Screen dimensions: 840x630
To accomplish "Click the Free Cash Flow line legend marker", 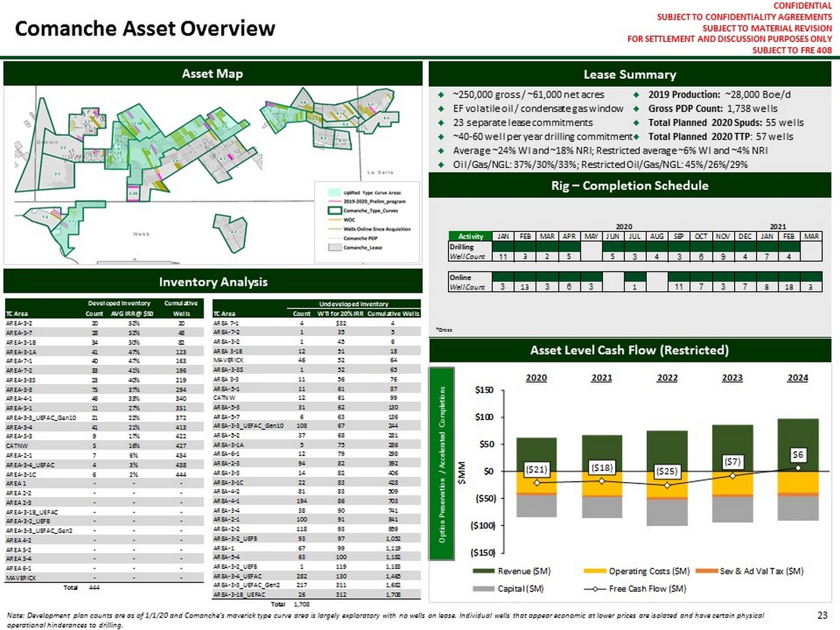I will (x=594, y=589).
